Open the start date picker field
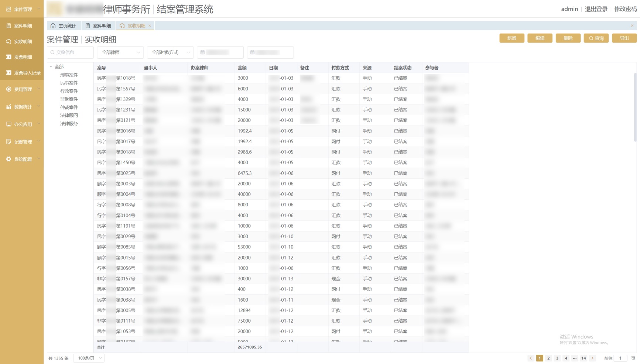This screenshot has width=640, height=364. 220,52
